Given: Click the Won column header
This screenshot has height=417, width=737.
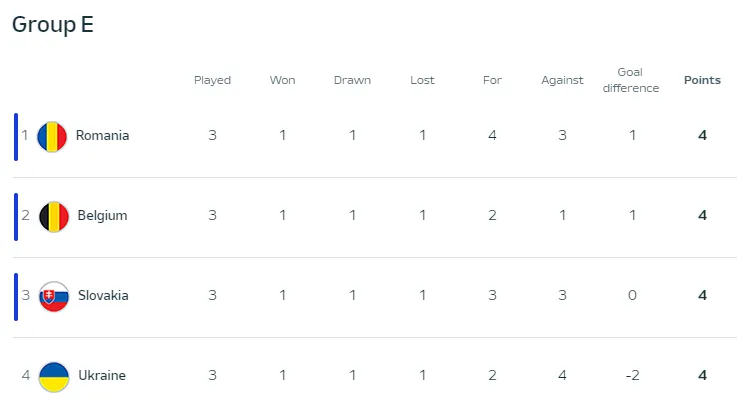Looking at the screenshot, I should pyautogui.click(x=282, y=80).
